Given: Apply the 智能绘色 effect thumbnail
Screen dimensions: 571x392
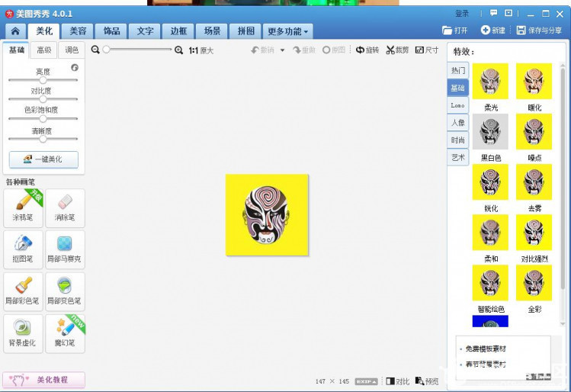Looking at the screenshot, I should (490, 283).
